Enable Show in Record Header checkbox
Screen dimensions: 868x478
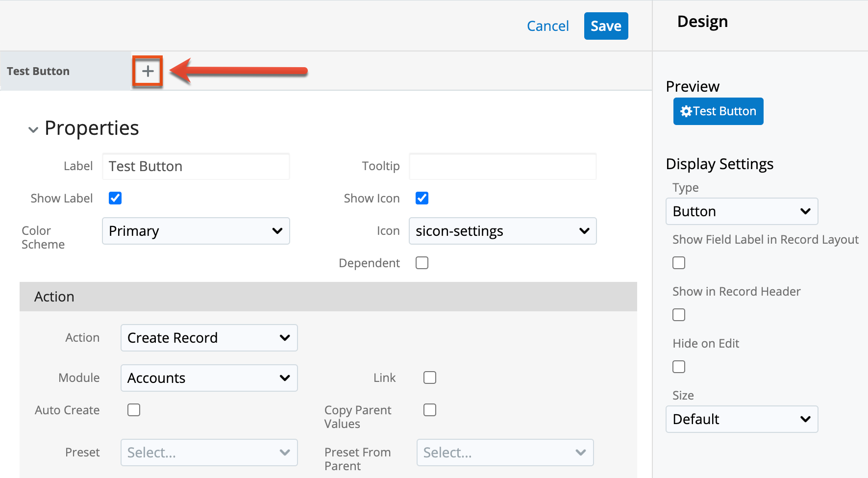[679, 315]
